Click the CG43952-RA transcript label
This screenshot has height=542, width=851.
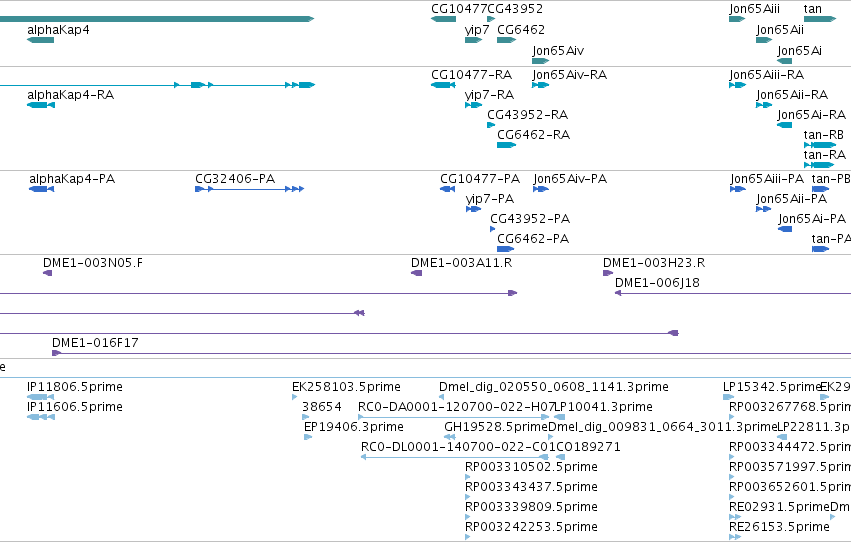[x=528, y=115]
